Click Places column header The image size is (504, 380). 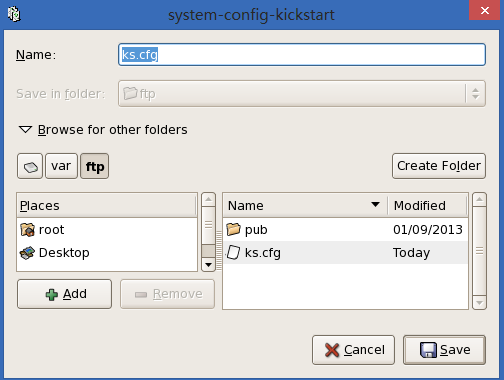pyautogui.click(x=107, y=205)
